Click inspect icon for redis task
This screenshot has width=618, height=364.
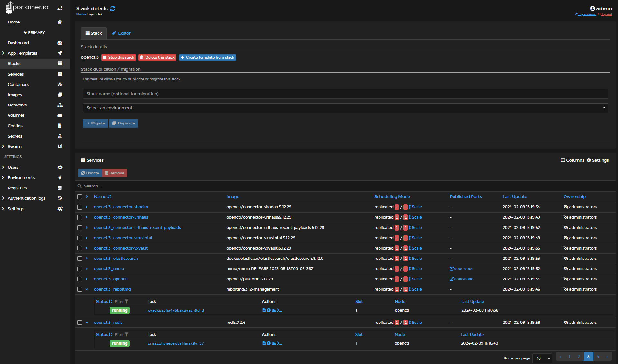[x=269, y=343]
